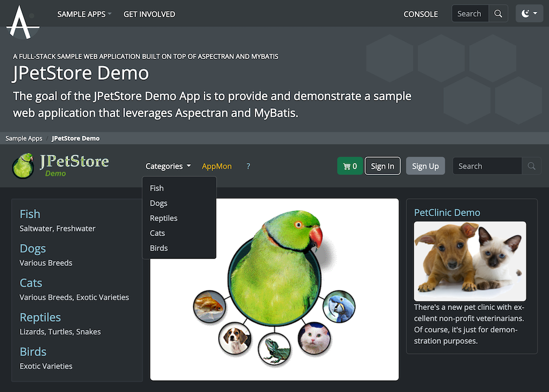Click the Sign In button
The width and height of the screenshot is (549, 392).
coord(383,166)
